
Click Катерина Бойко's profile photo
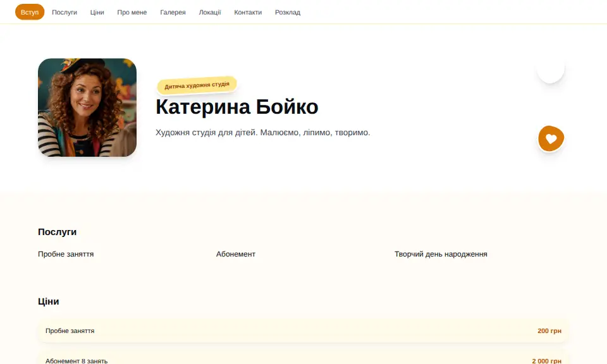87,107
